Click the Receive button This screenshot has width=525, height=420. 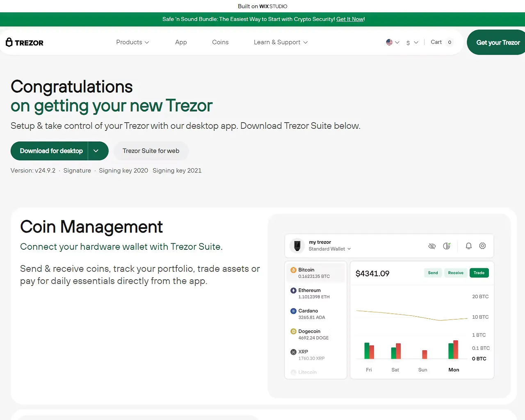click(455, 273)
